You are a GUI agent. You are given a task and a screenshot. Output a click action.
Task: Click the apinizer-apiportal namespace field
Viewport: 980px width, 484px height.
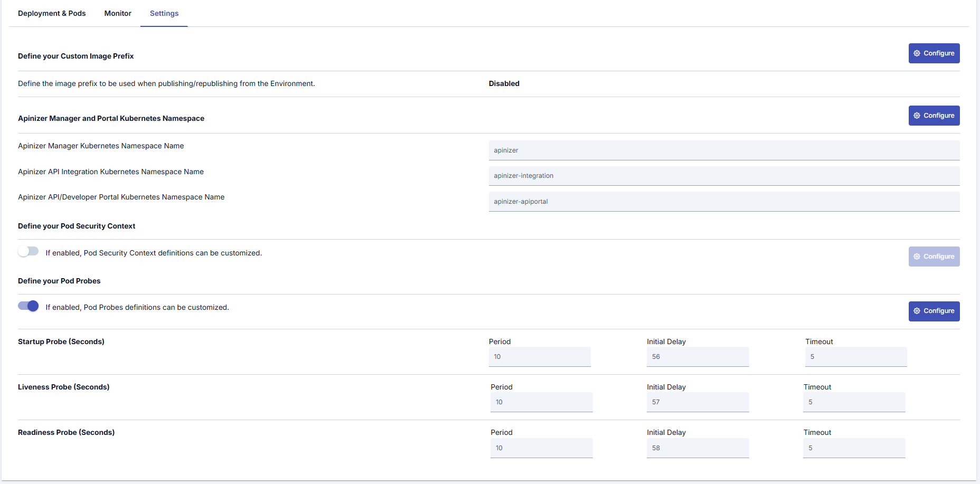click(724, 202)
